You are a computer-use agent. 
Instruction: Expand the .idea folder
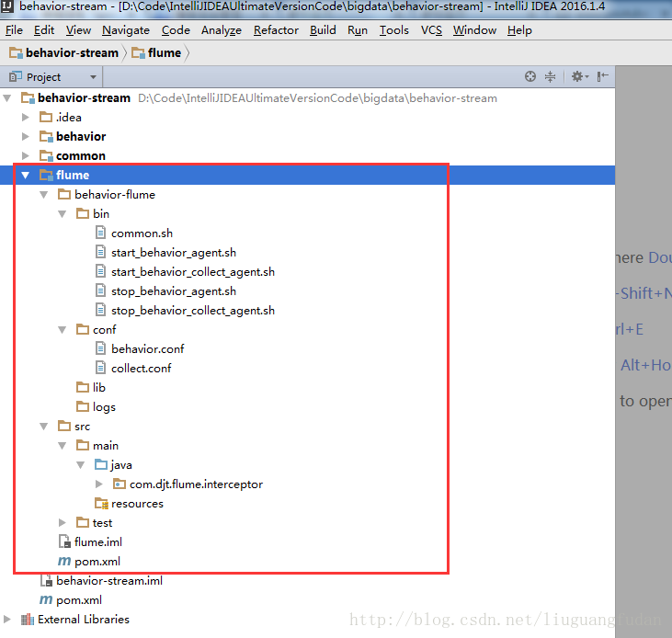26,117
